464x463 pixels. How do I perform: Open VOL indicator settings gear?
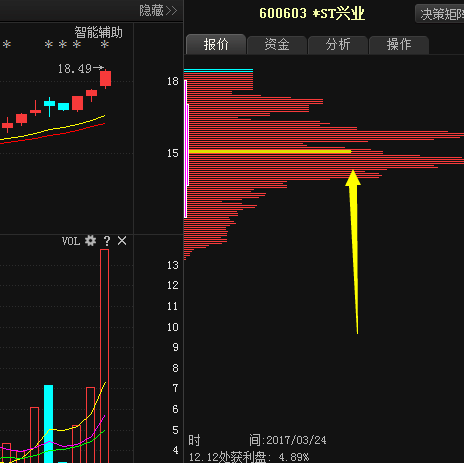pyautogui.click(x=90, y=241)
